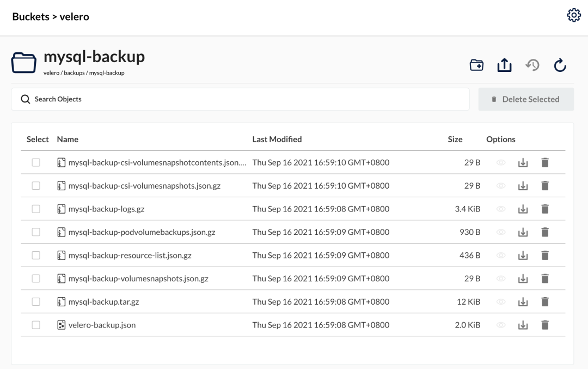
Task: Click mysql-backup-podvolumebackups.json.gz file name
Action: click(x=142, y=232)
